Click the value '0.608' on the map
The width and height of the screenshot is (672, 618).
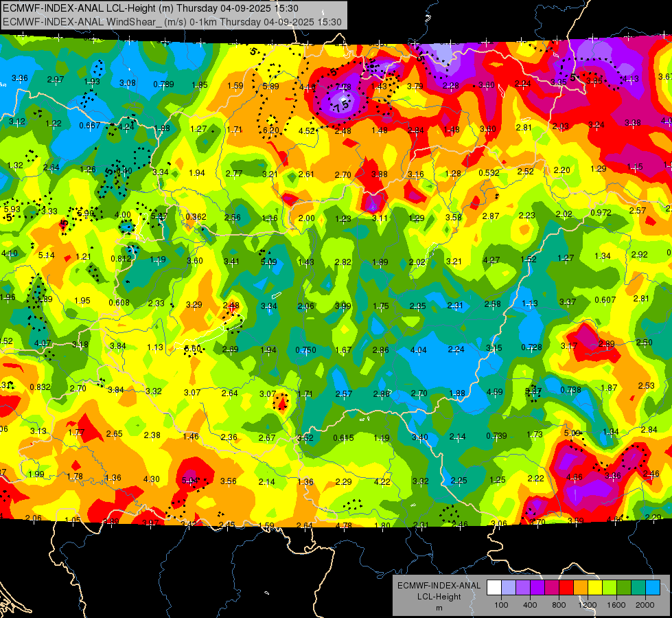pos(119,302)
